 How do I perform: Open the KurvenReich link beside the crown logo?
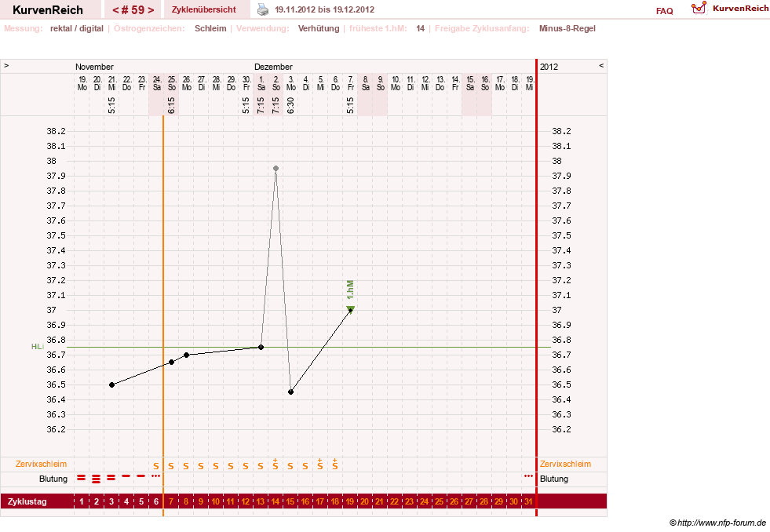click(x=740, y=9)
